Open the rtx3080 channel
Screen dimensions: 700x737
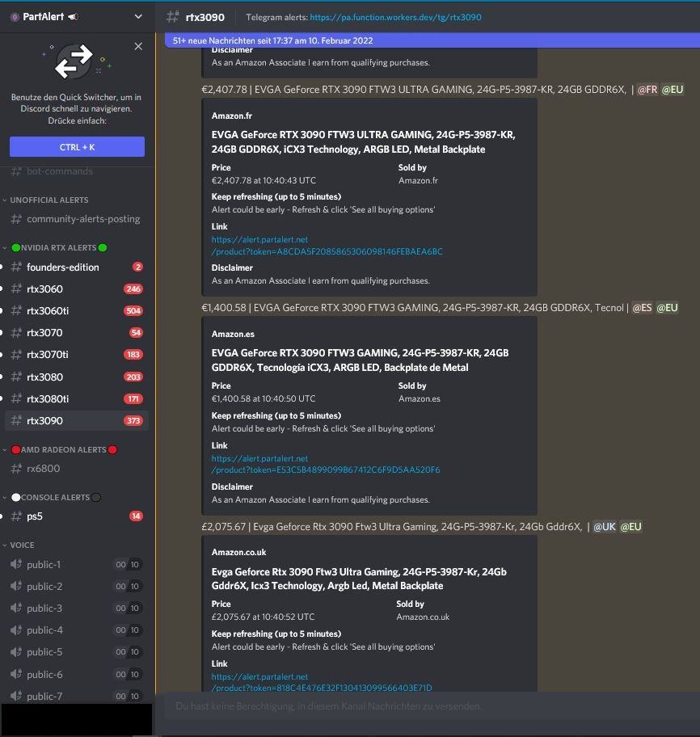pyautogui.click(x=77, y=377)
